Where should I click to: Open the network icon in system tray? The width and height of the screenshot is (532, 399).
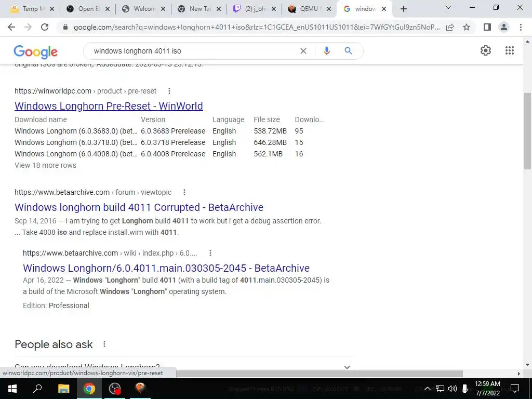click(x=440, y=389)
